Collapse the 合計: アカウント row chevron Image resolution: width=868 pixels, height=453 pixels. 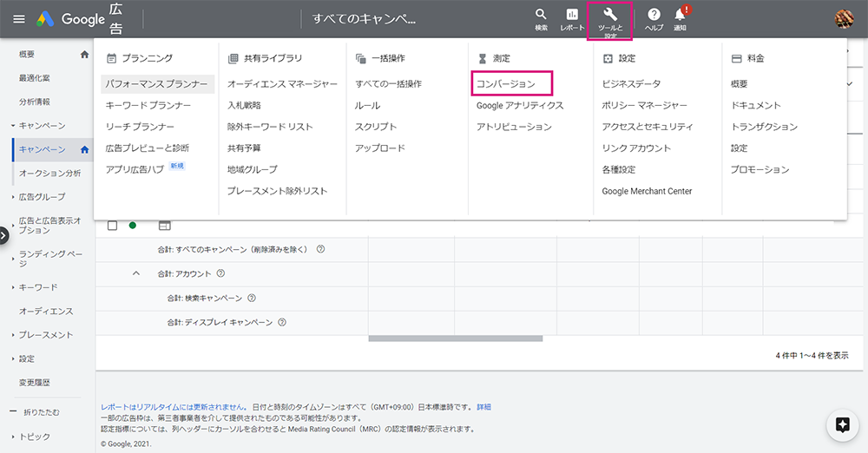coord(136,273)
